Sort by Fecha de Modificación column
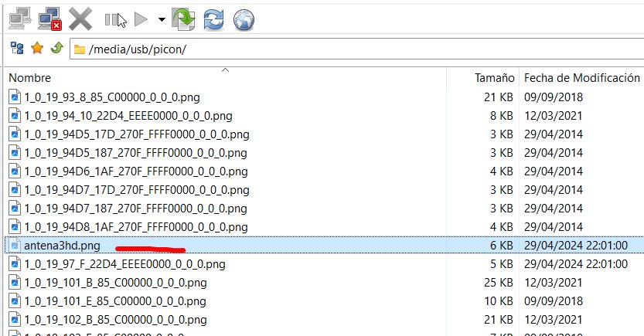Viewport: 644px width, 336px height. (581, 78)
